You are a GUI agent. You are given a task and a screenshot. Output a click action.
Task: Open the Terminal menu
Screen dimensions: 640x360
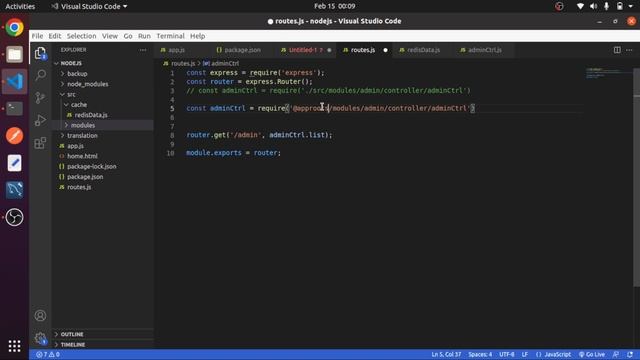point(170,36)
